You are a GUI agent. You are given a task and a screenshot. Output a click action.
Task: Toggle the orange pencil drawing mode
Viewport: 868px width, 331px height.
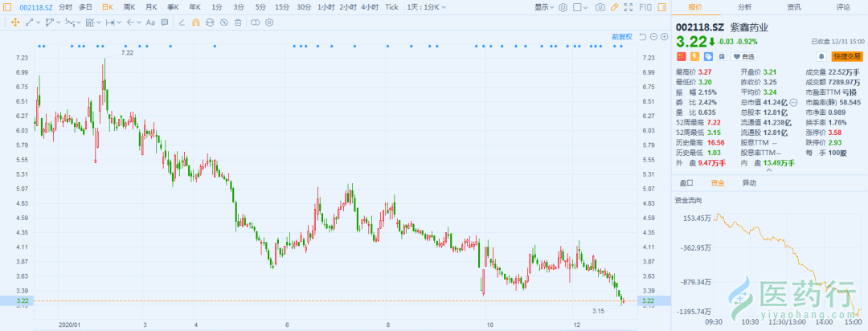pos(615,7)
